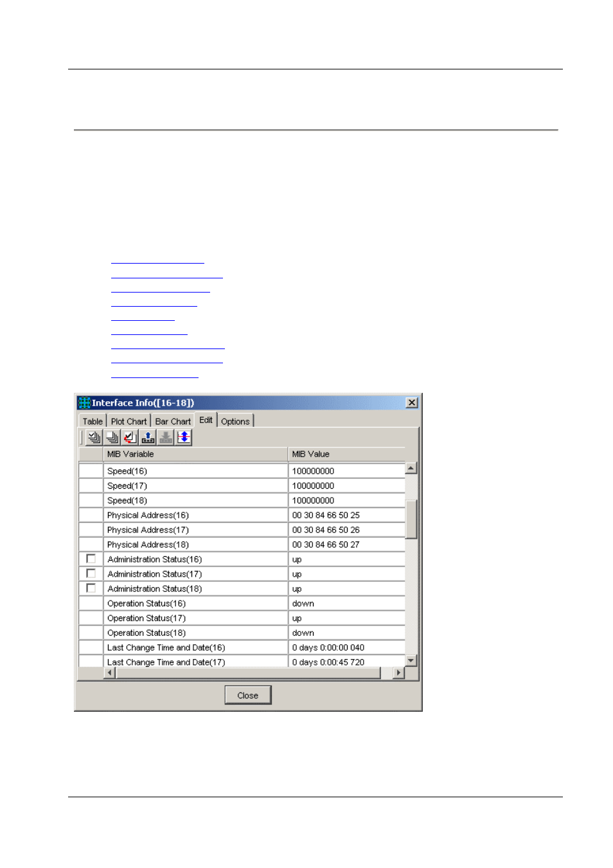Close the Interface Info window with X
This screenshot has height=868, width=613.
[x=412, y=402]
